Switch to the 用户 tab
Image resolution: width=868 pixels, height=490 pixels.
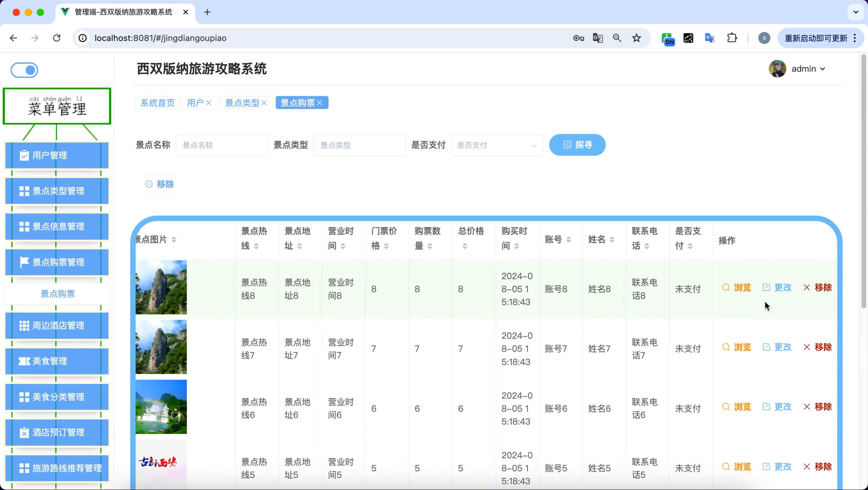(195, 103)
